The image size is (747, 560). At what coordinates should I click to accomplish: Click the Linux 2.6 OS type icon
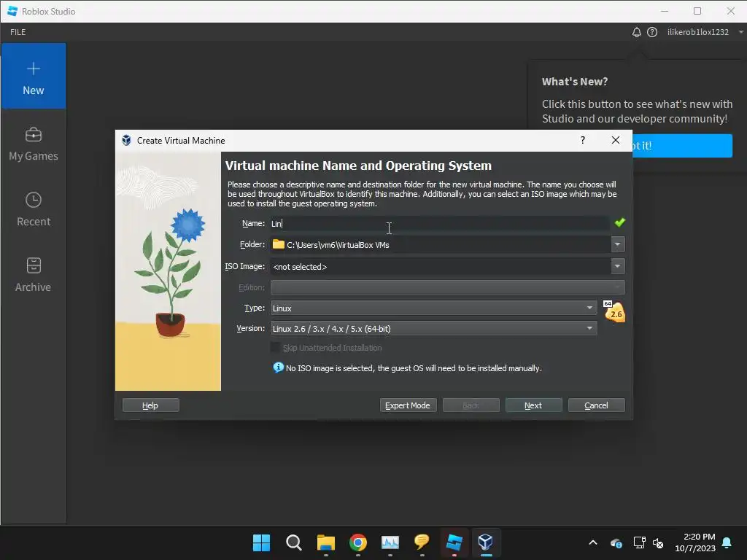coord(614,311)
